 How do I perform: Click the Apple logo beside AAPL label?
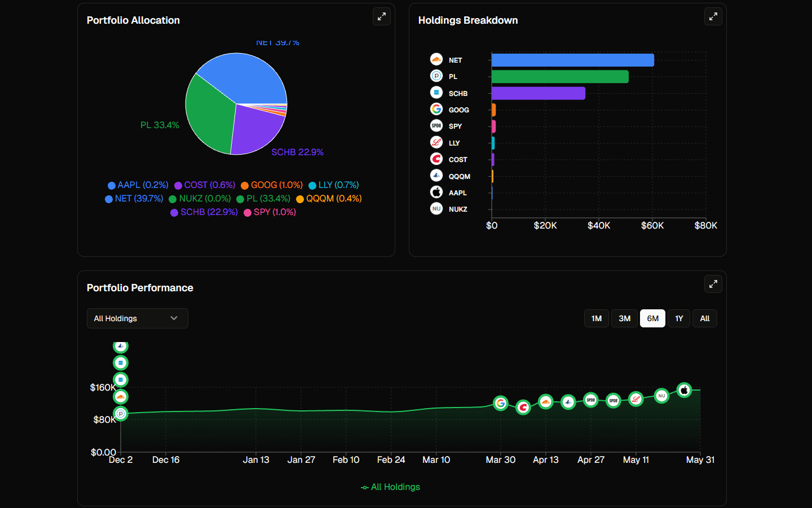(x=436, y=192)
